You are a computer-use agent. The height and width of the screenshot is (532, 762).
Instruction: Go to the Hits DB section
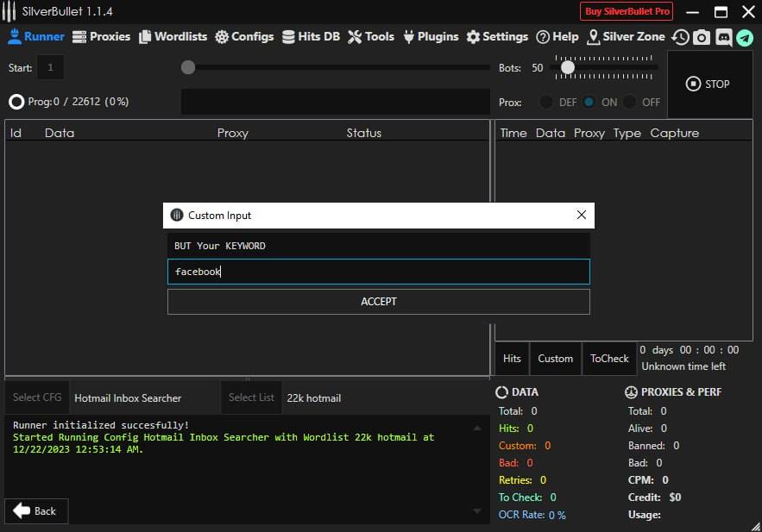311,36
